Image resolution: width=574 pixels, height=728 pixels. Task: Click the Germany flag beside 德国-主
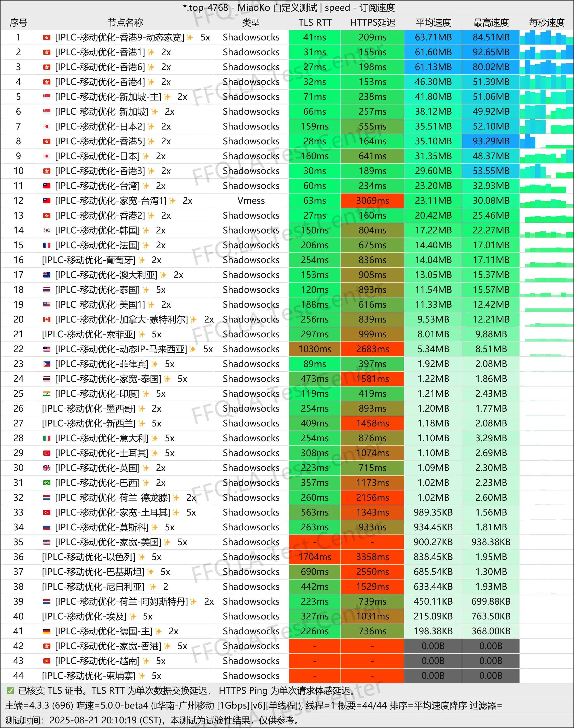(x=47, y=631)
